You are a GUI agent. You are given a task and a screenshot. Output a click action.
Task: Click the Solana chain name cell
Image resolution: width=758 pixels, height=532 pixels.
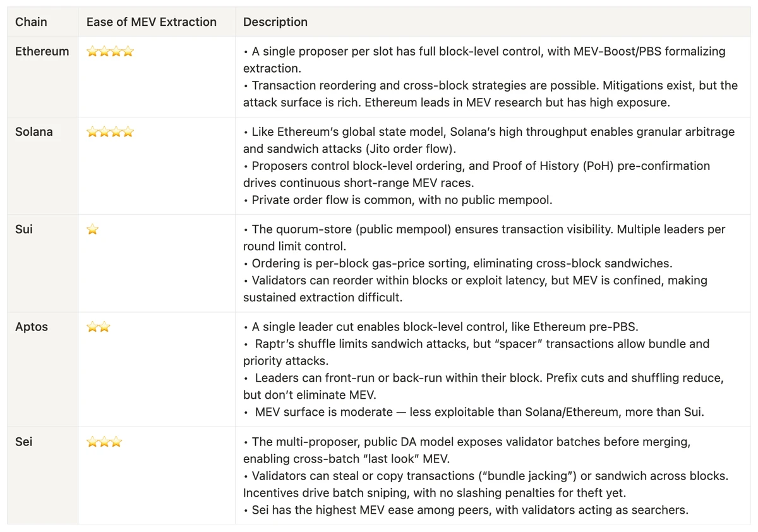coord(34,132)
